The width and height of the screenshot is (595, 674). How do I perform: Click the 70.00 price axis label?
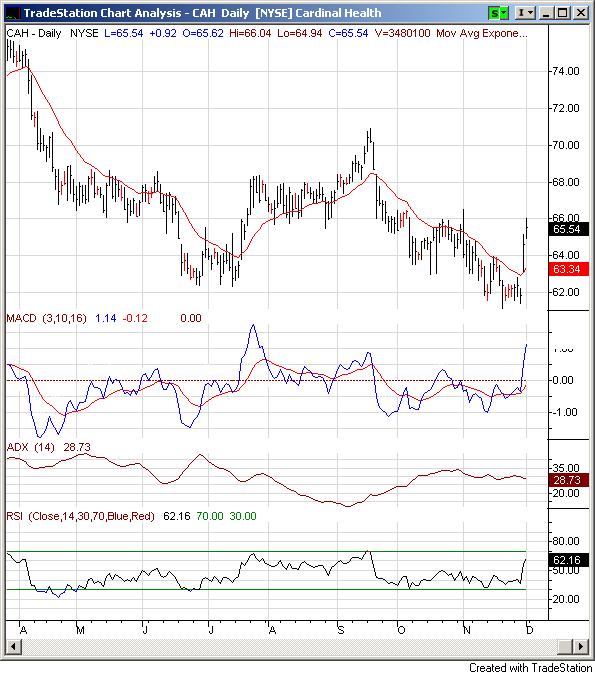tap(566, 145)
